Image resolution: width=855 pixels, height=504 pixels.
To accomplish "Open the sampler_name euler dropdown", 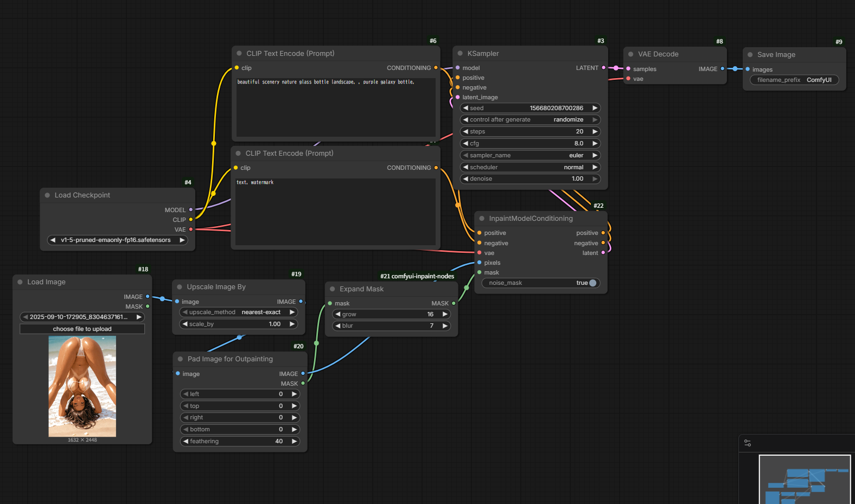I will [x=529, y=156].
